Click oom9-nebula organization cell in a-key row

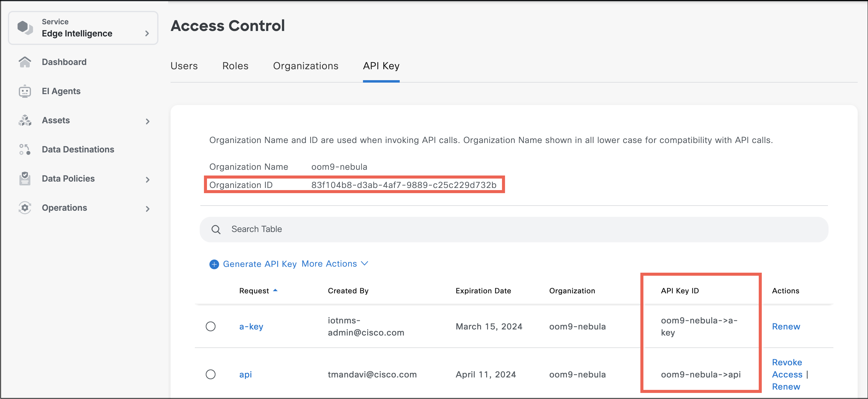pyautogui.click(x=577, y=326)
